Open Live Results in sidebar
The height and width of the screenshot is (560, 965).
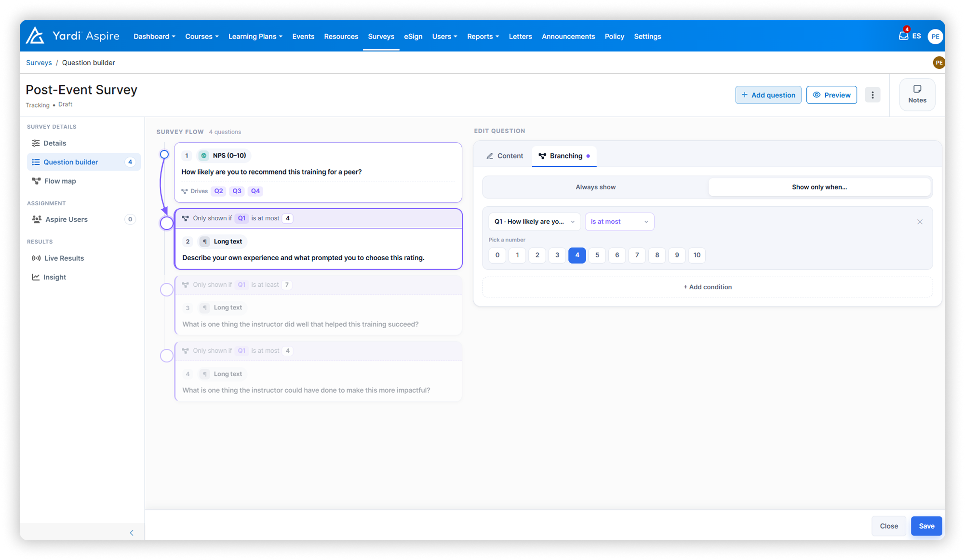[83, 258]
